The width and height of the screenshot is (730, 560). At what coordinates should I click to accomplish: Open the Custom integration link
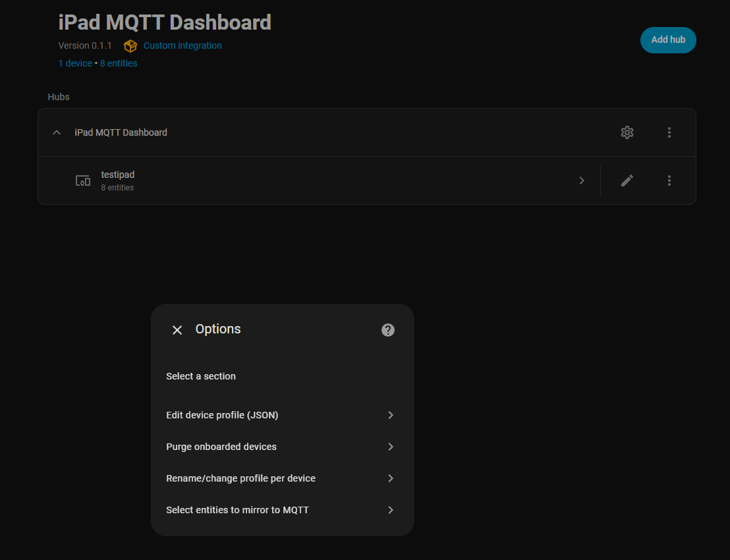point(182,45)
